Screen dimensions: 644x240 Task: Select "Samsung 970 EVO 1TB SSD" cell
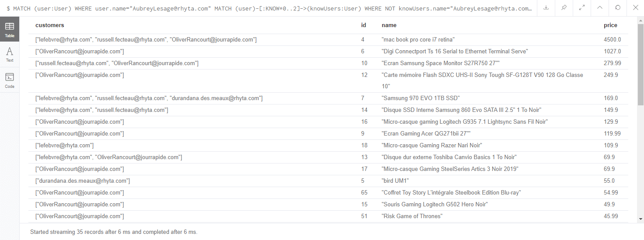(421, 98)
